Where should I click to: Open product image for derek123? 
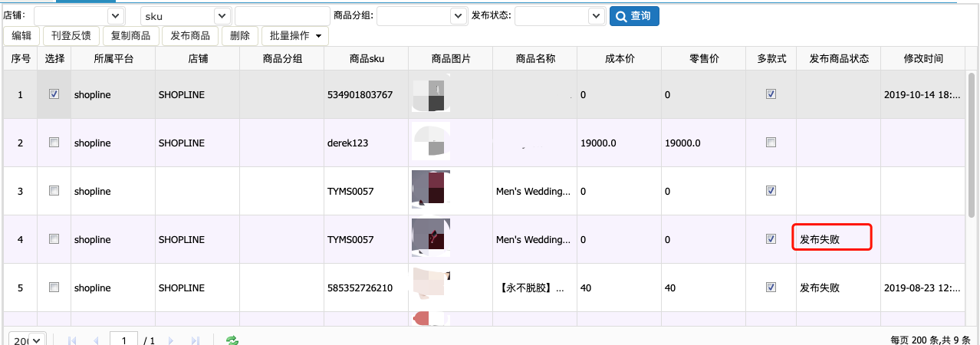430,143
